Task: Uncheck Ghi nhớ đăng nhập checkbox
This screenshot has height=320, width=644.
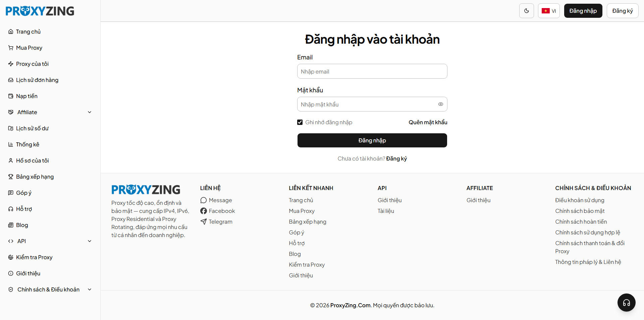Action: point(300,122)
